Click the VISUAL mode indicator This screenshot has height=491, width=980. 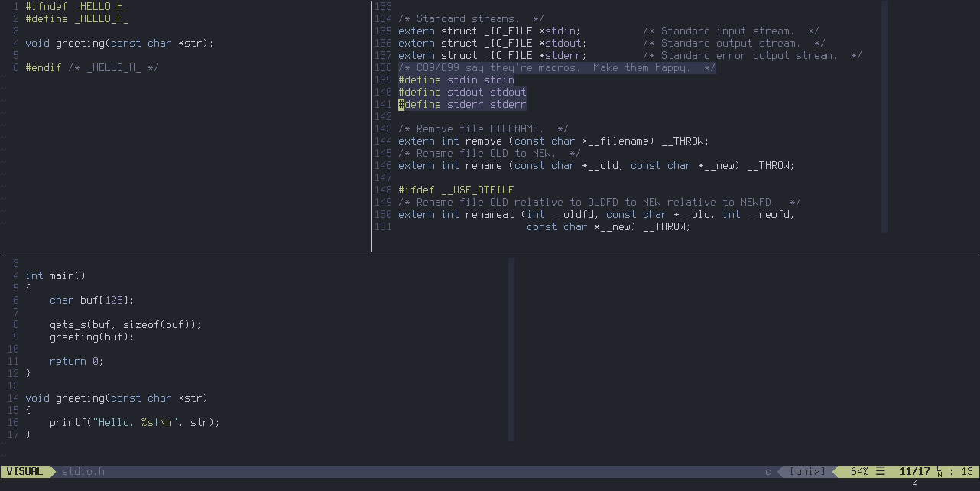[24, 472]
